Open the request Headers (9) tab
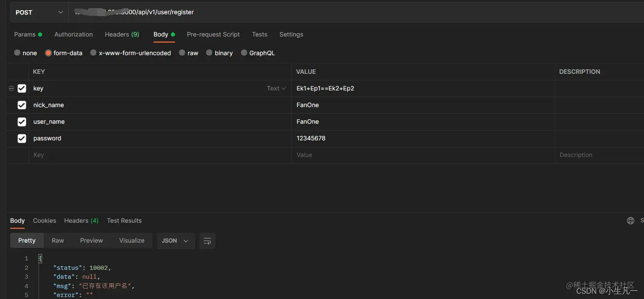644x299 pixels. pos(122,35)
